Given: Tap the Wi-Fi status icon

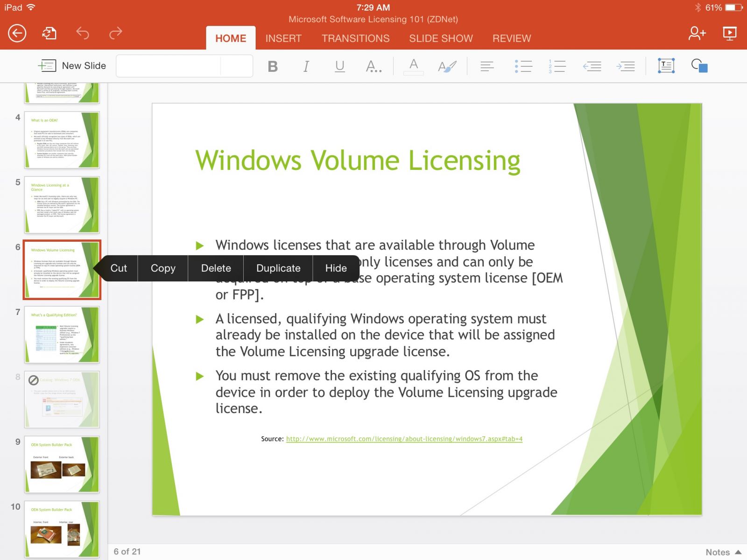Looking at the screenshot, I should pos(31,7).
